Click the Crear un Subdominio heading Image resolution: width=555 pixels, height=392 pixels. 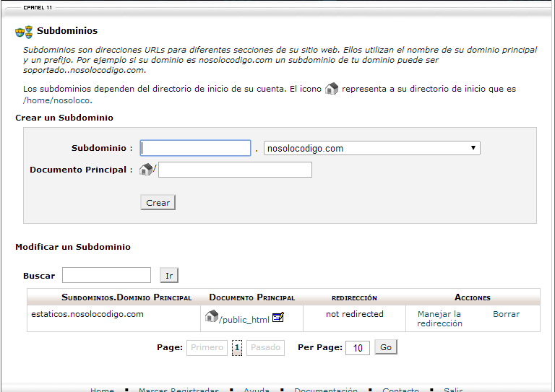point(64,118)
